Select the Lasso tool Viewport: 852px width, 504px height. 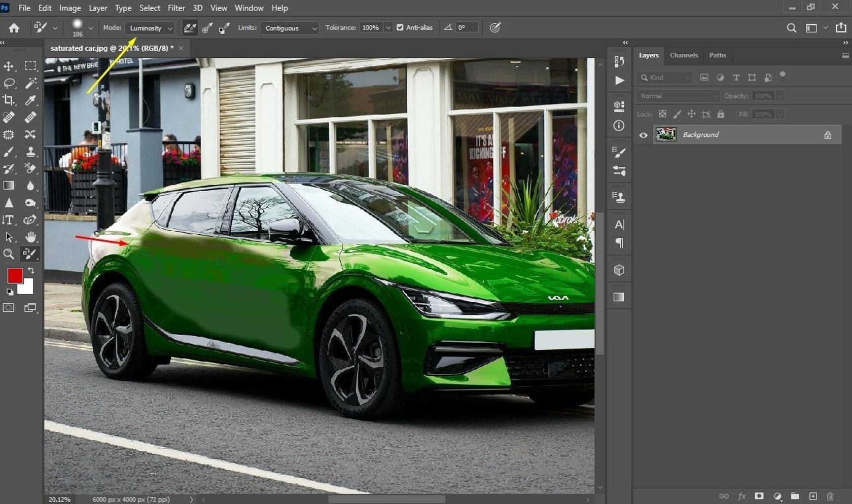tap(8, 83)
